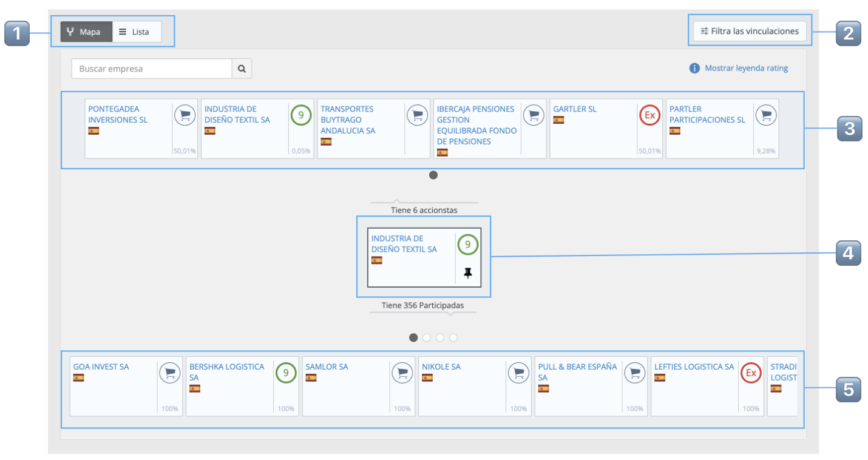Click the 9,28% value on PARTLER PARTICIPACIONES card

pos(766,151)
